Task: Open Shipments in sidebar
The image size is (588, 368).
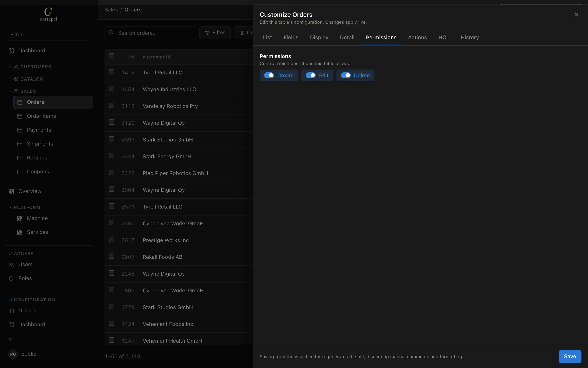Action: [x=53, y=144]
